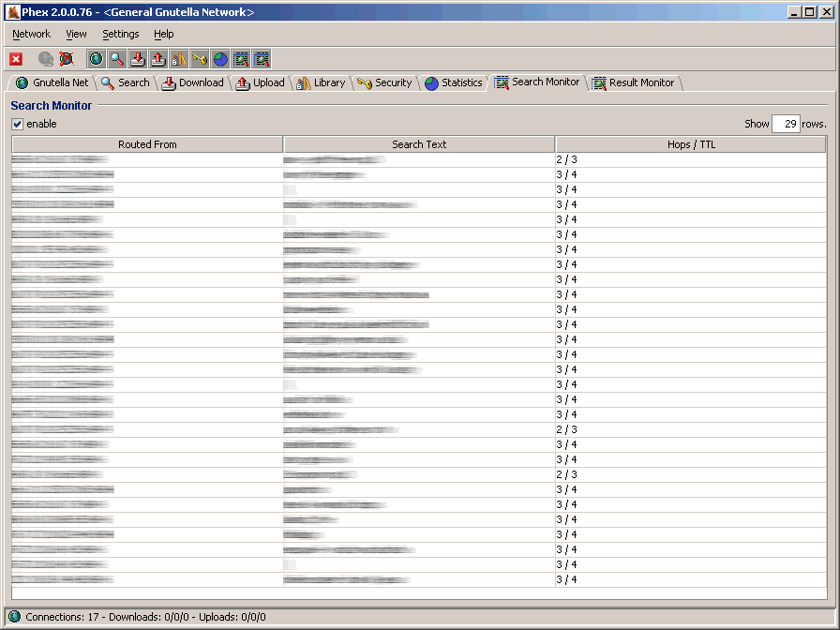Click the 'Connections: 17' status bar text
The height and width of the screenshot is (630, 840).
tap(62, 617)
